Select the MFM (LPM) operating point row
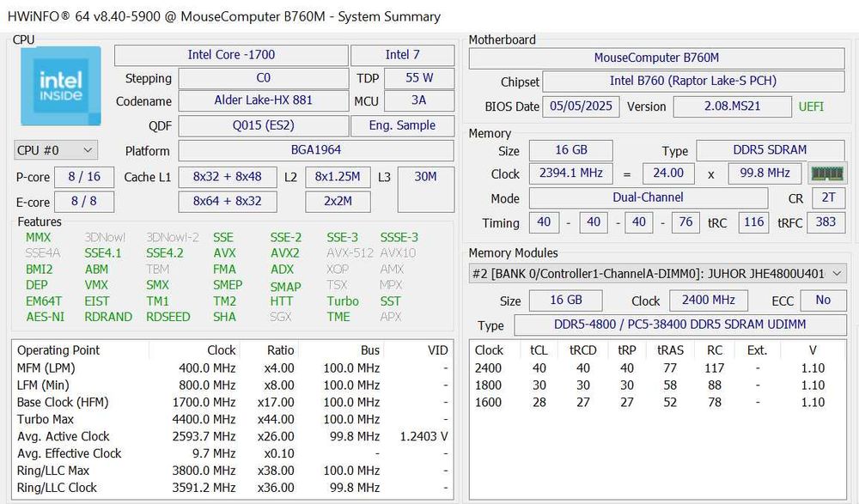The image size is (859, 504). coord(232,368)
